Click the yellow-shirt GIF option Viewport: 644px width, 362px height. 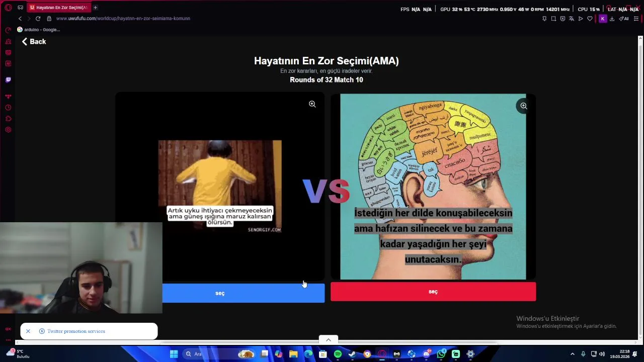tap(220, 186)
